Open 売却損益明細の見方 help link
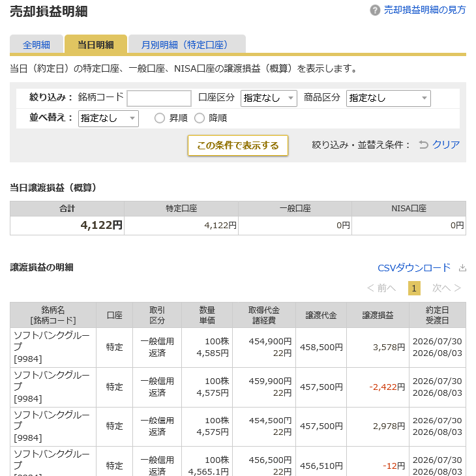476x476 pixels. (424, 10)
